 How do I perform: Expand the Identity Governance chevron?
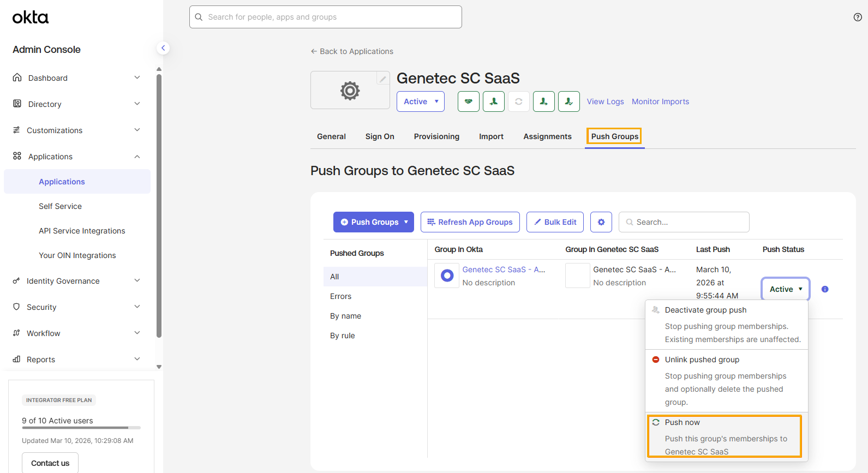137,280
